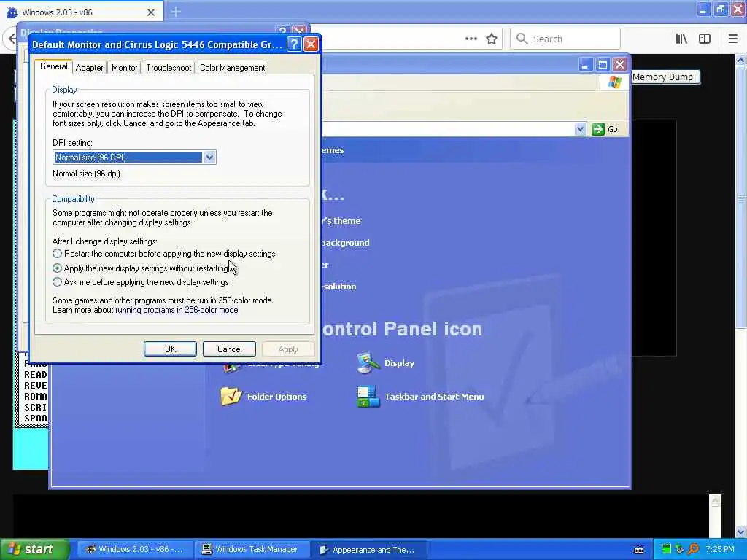This screenshot has height=560, width=747.
Task: Minimize the Control Panel window
Action: [585, 65]
